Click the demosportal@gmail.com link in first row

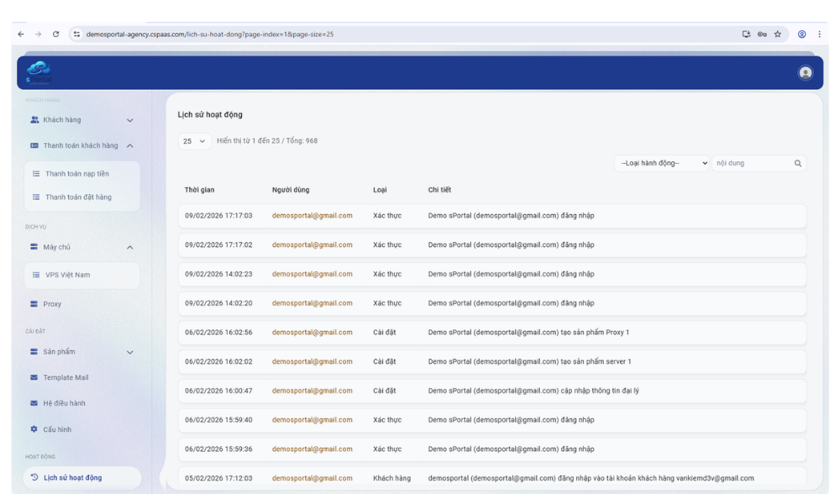(312, 216)
